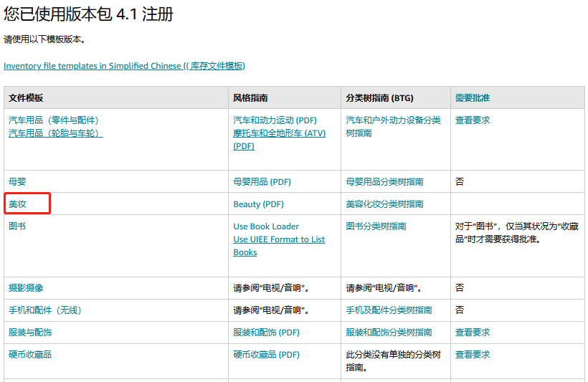
Task: Click 否 in the 母婴 row
Action: point(460,182)
